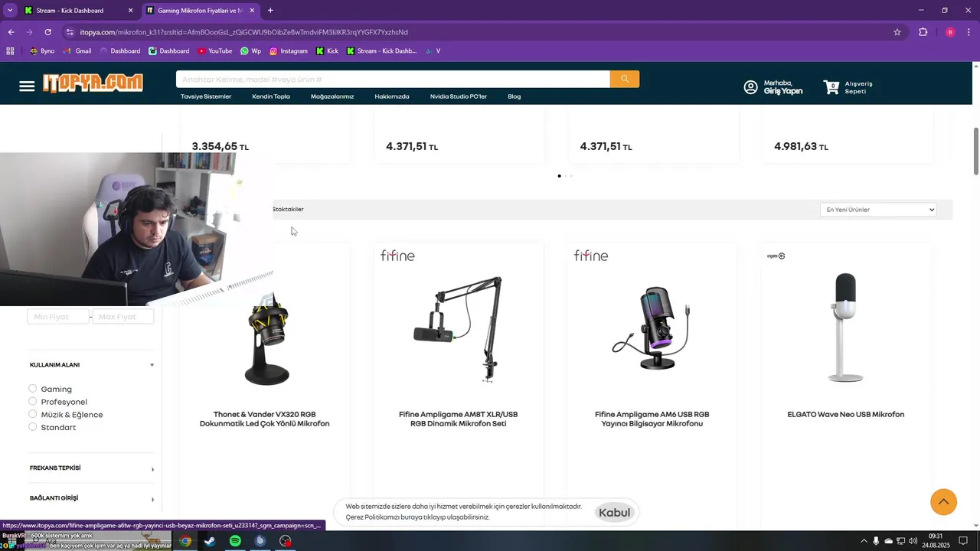Click the volume icon in system tray
Screen dimensions: 980x551
point(913,541)
